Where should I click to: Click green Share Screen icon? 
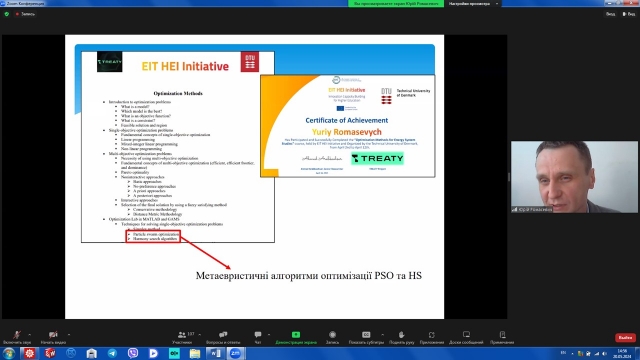pos(296,335)
